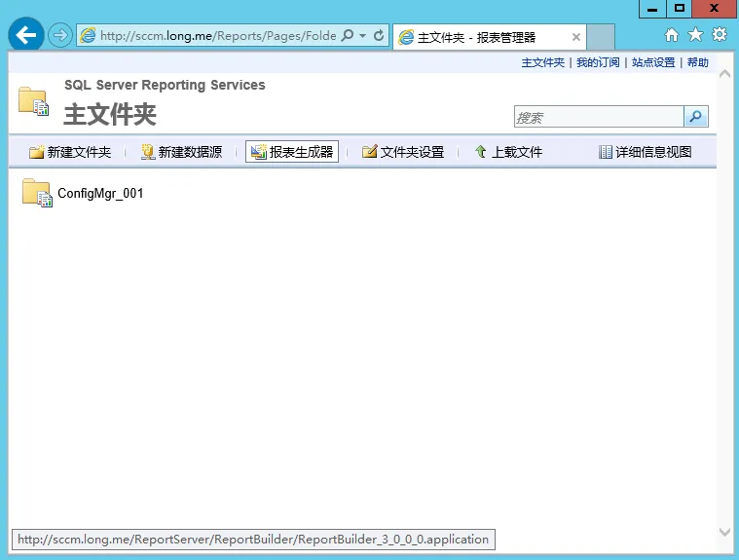Click 上载文件 toolbar button
Image resolution: width=739 pixels, height=560 pixels.
508,152
